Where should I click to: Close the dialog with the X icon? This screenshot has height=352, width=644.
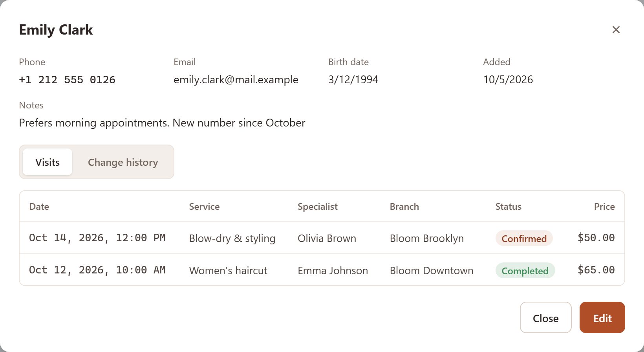(616, 30)
